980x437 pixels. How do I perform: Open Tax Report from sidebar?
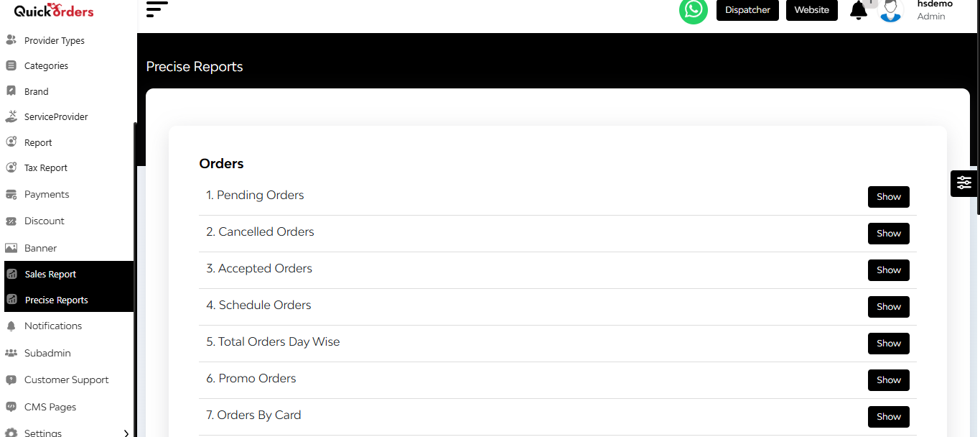coord(45,167)
